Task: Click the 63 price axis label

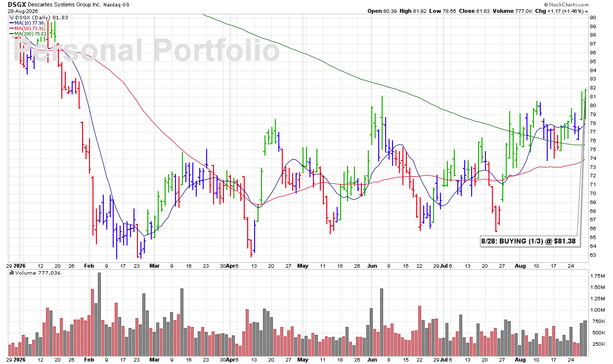Action: click(x=593, y=255)
